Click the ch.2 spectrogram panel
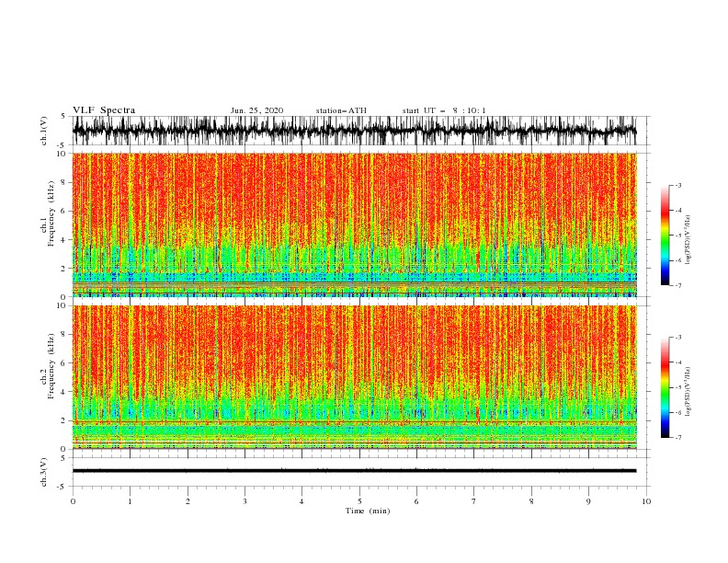Image resolution: width=728 pixels, height=563 pixels. [354, 377]
